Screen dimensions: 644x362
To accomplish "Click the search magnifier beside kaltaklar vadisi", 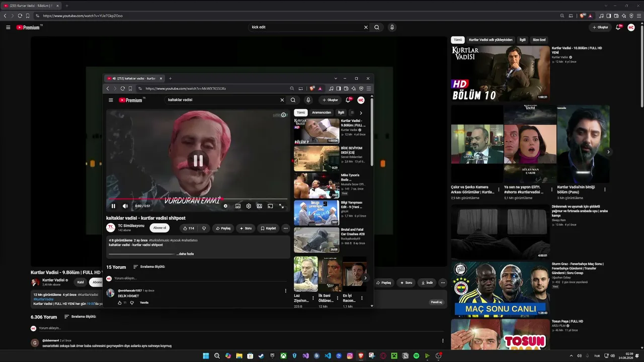I will coord(293,100).
